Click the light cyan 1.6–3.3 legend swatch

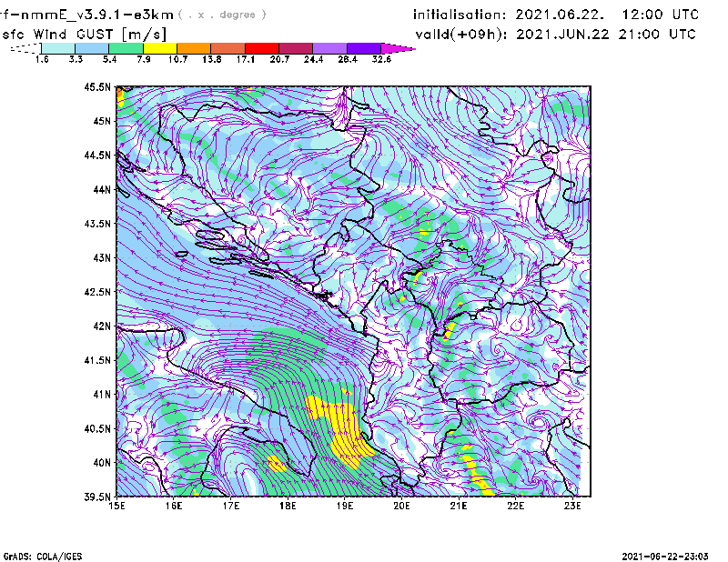(x=58, y=48)
